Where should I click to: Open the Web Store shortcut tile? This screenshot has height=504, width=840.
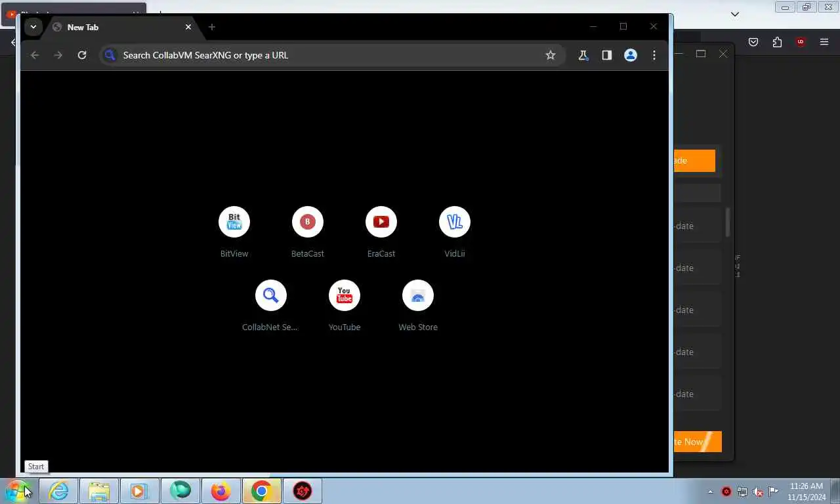418,306
